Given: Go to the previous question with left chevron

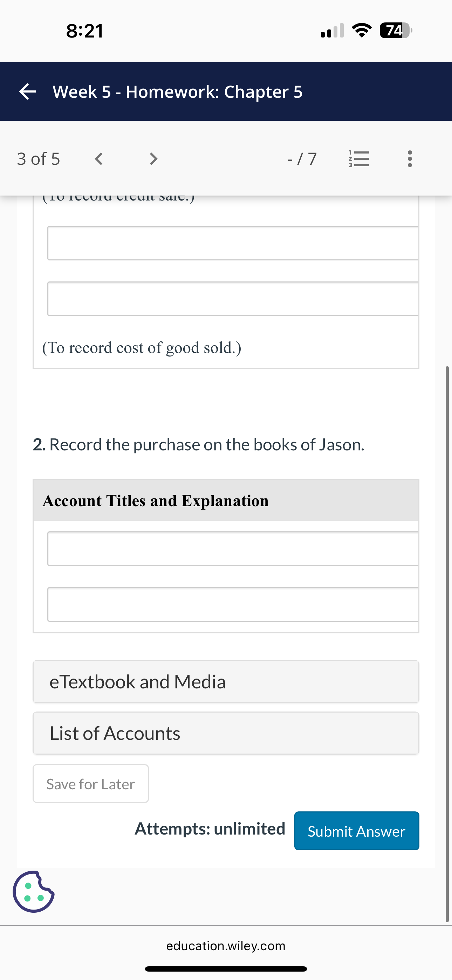Looking at the screenshot, I should click(x=98, y=159).
